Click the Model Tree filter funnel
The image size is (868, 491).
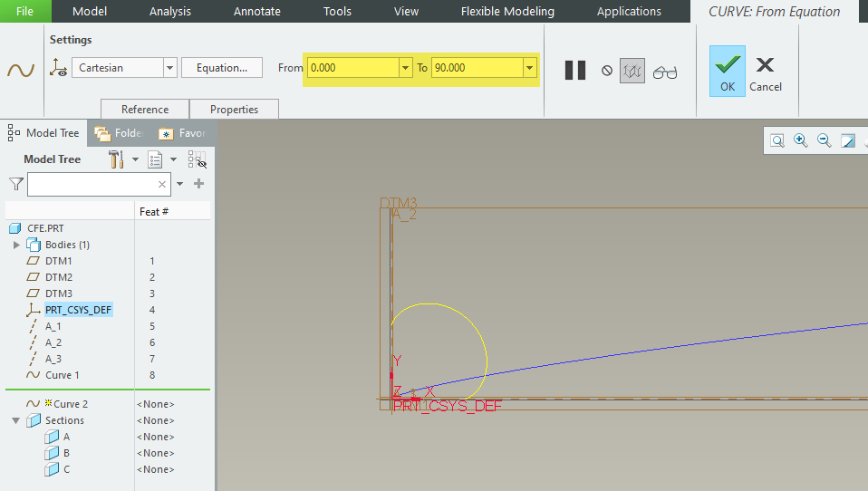click(x=15, y=184)
